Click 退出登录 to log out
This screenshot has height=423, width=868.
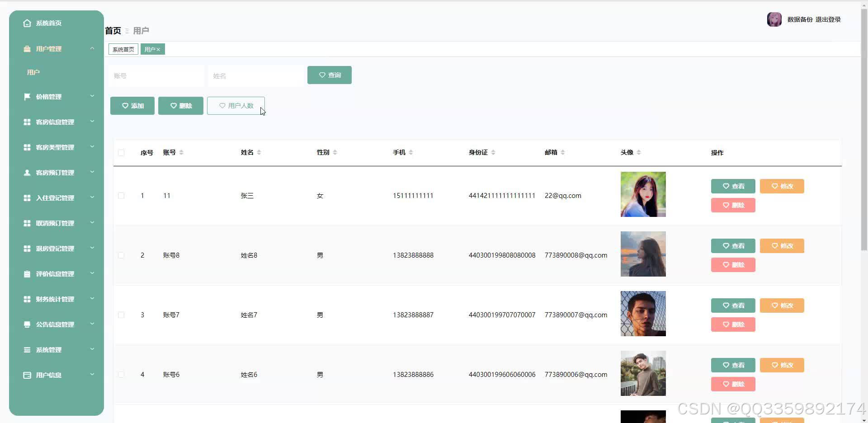828,19
